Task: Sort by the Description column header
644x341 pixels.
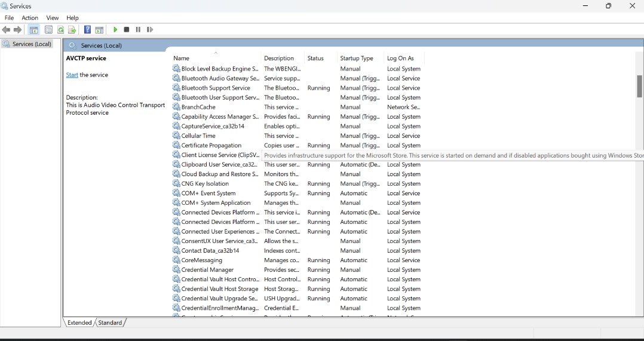Action: point(279,59)
